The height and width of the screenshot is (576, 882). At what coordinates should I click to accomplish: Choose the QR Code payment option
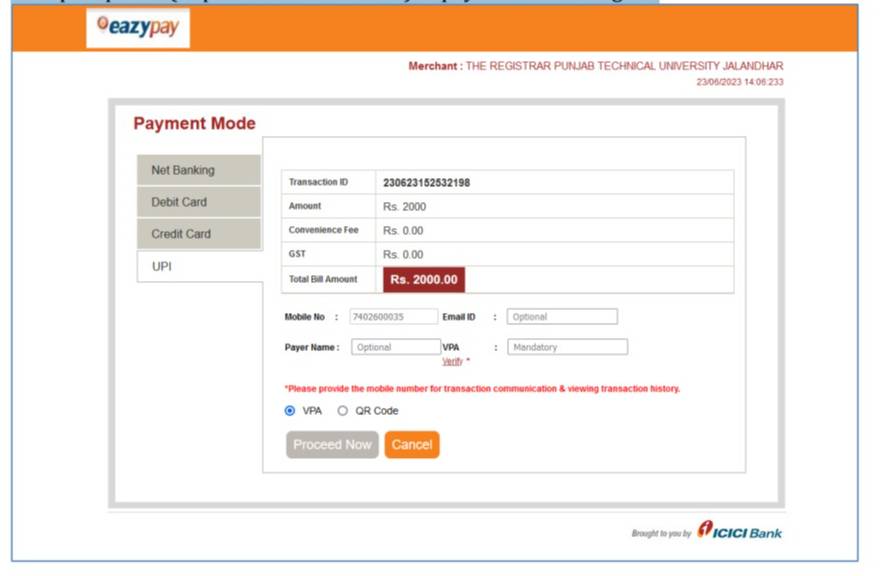coord(345,409)
